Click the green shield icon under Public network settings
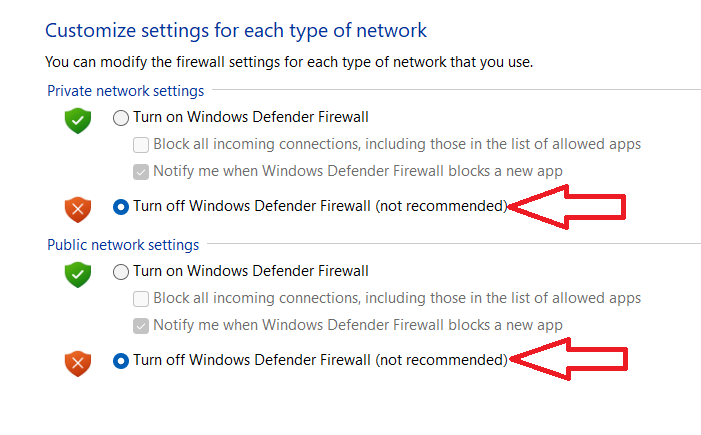This screenshot has height=435, width=701. [x=78, y=273]
